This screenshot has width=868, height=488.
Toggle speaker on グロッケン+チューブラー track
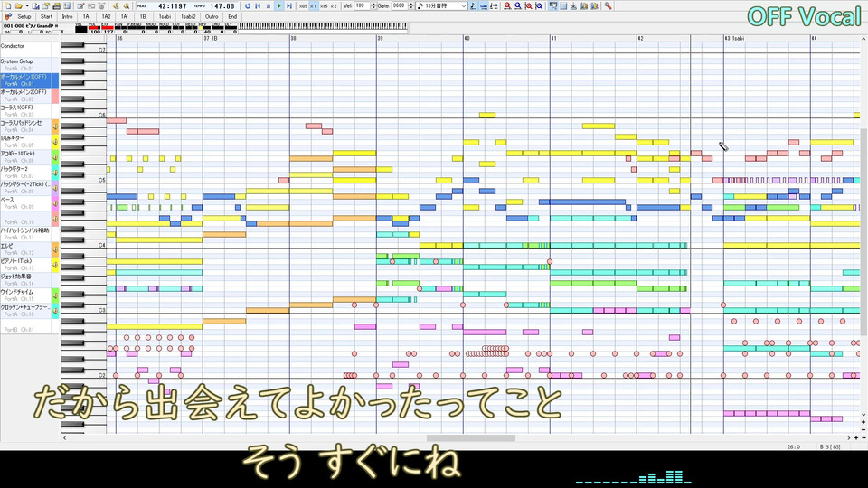click(55, 311)
